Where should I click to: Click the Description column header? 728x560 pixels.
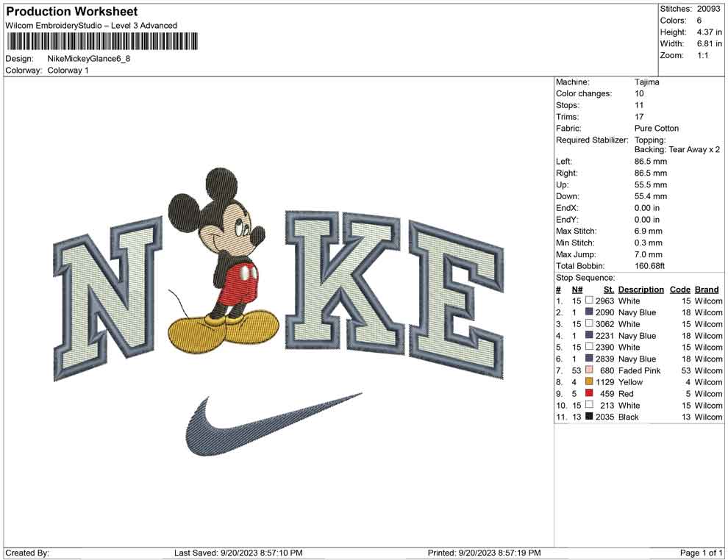click(x=641, y=290)
